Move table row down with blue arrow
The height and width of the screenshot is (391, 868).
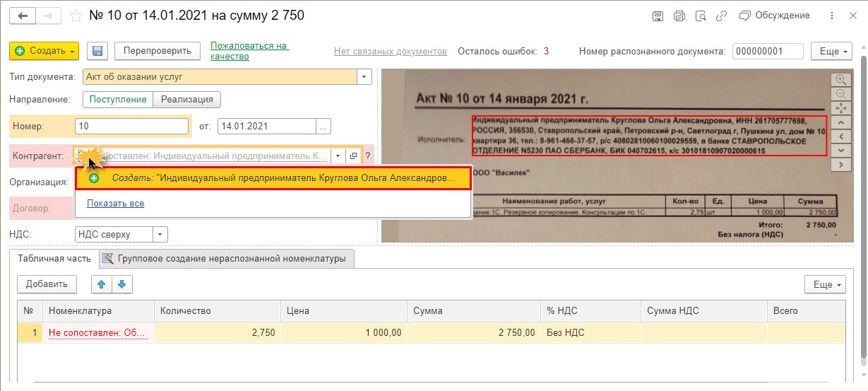point(121,284)
